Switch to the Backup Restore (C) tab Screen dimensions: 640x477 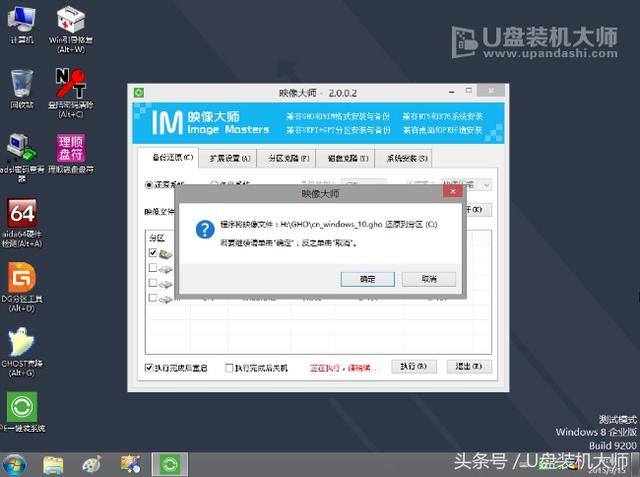(x=169, y=158)
